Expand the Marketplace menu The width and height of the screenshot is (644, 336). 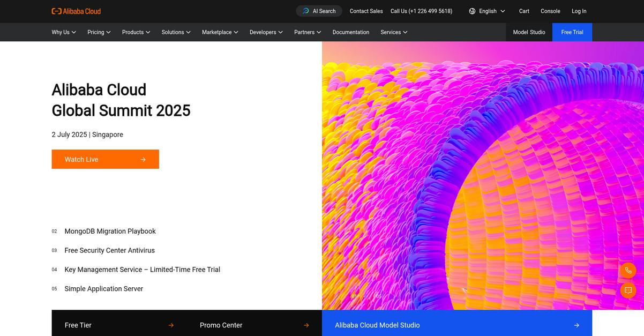(220, 32)
